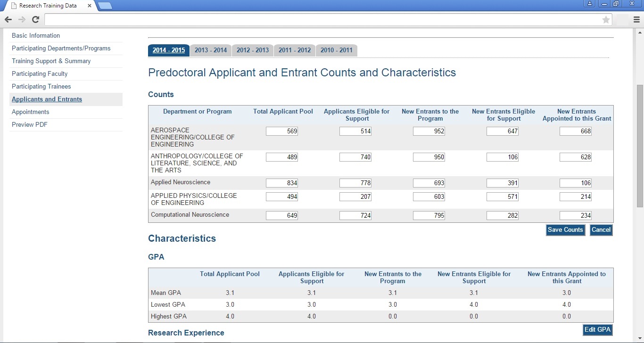
Task: Click the vertical page scrollbar
Action: click(640, 146)
